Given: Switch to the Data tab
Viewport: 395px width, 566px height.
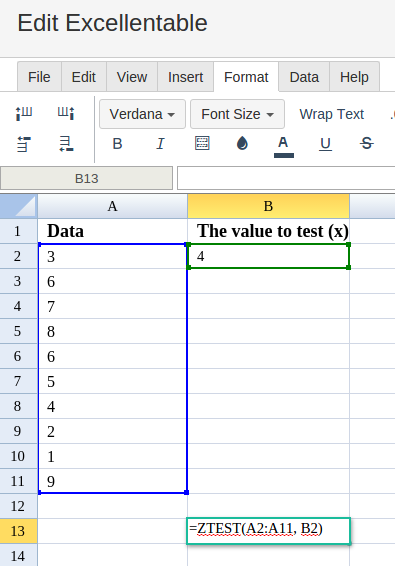Looking at the screenshot, I should [304, 77].
